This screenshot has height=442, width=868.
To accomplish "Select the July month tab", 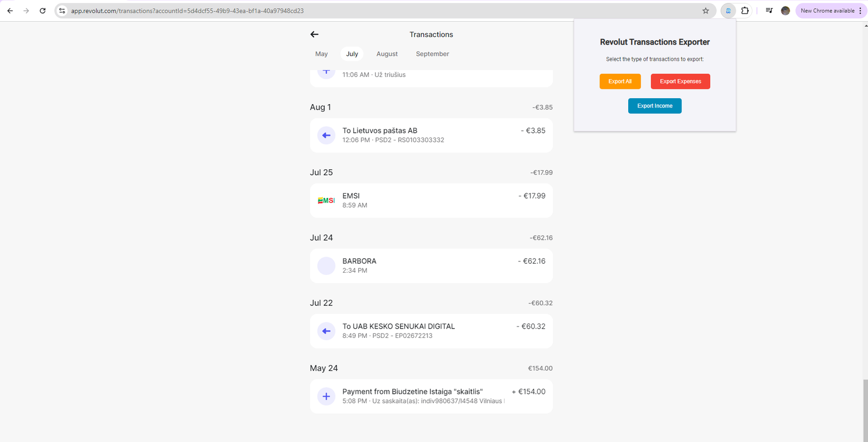I will (x=352, y=54).
